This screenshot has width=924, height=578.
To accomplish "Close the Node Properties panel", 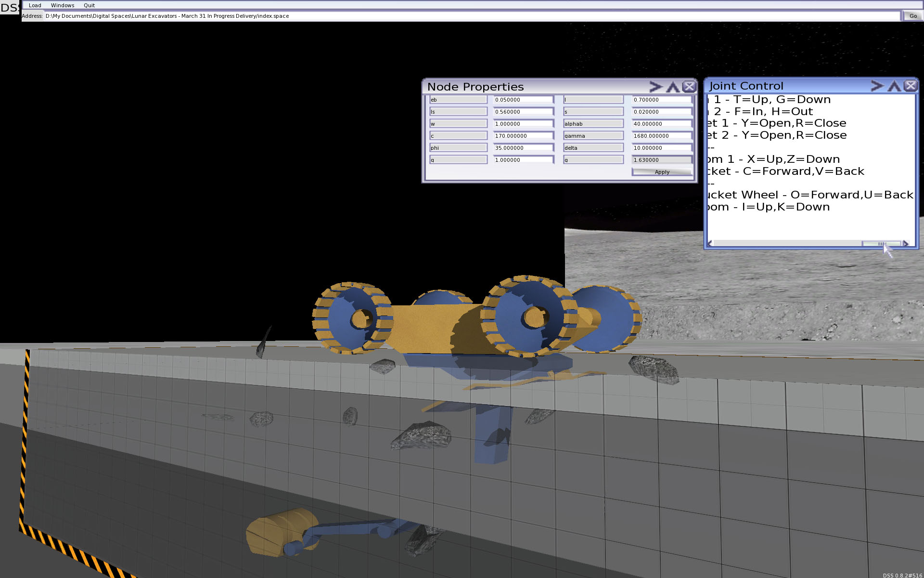I will coord(689,87).
